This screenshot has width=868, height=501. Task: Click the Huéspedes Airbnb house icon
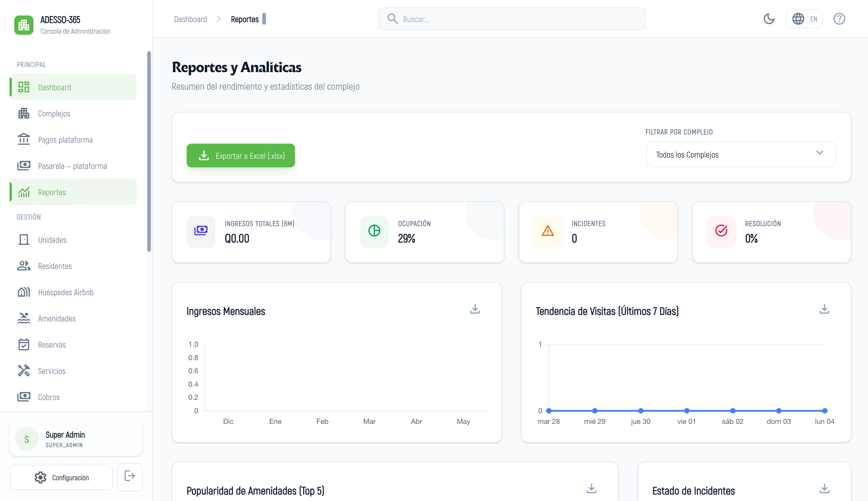(x=24, y=292)
